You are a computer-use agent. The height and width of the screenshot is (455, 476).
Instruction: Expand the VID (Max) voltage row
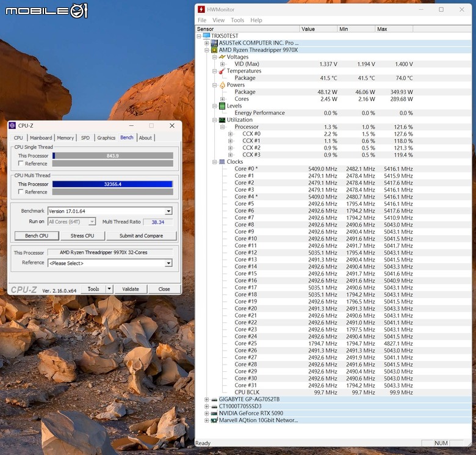pyautogui.click(x=223, y=64)
